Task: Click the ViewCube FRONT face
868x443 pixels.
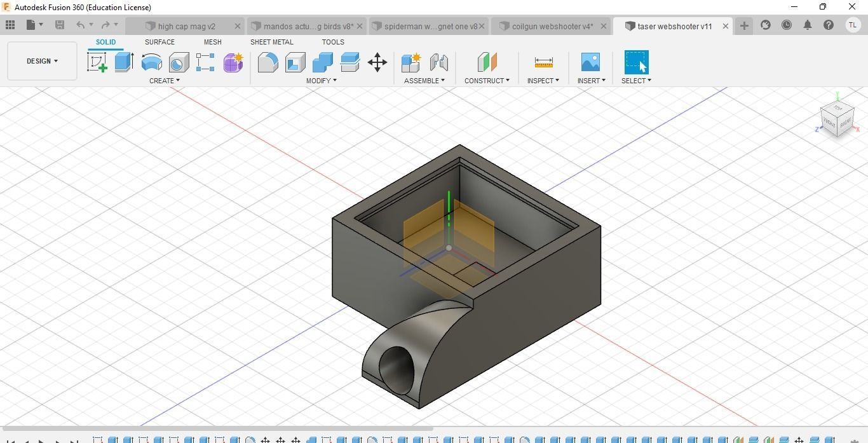Action: click(x=829, y=121)
